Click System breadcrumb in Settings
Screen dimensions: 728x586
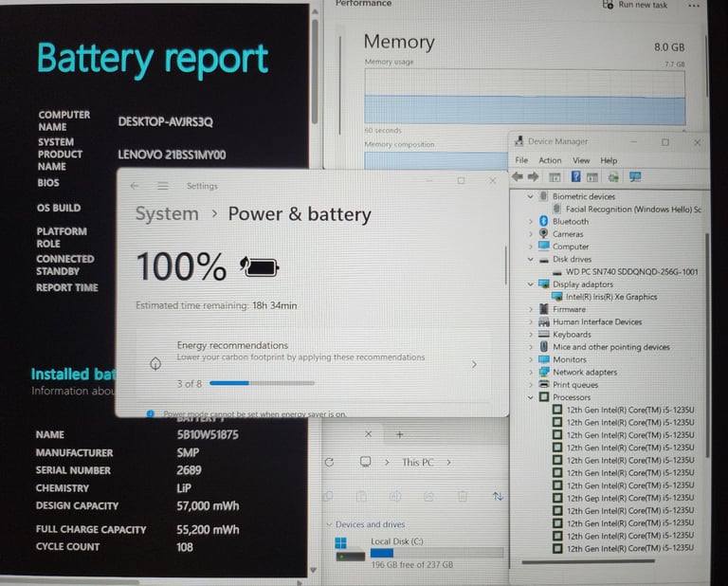pyautogui.click(x=167, y=214)
